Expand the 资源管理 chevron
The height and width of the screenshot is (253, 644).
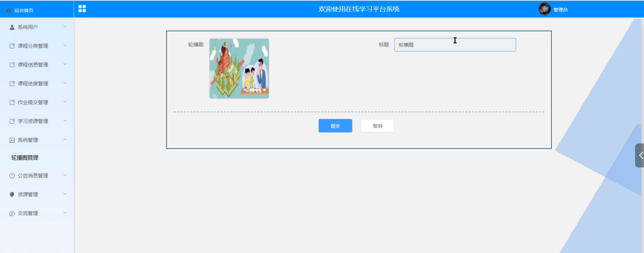click(x=65, y=194)
